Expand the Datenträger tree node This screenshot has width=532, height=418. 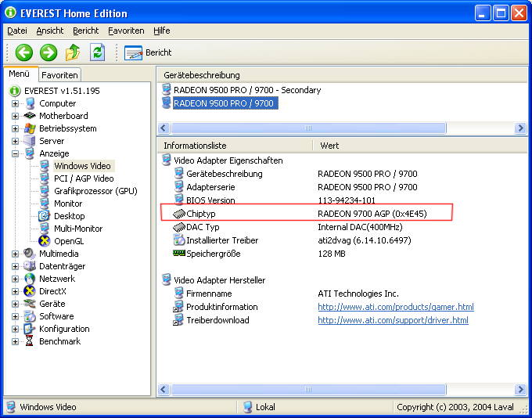[16, 266]
